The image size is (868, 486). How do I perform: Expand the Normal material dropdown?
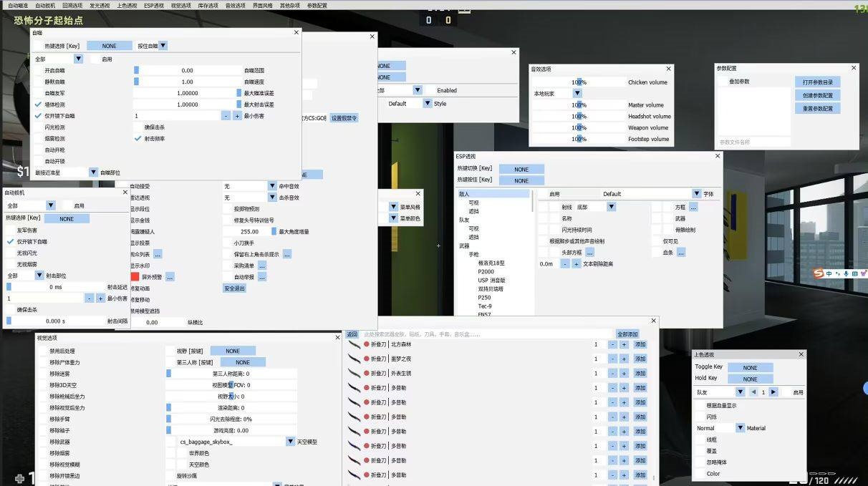tap(740, 428)
